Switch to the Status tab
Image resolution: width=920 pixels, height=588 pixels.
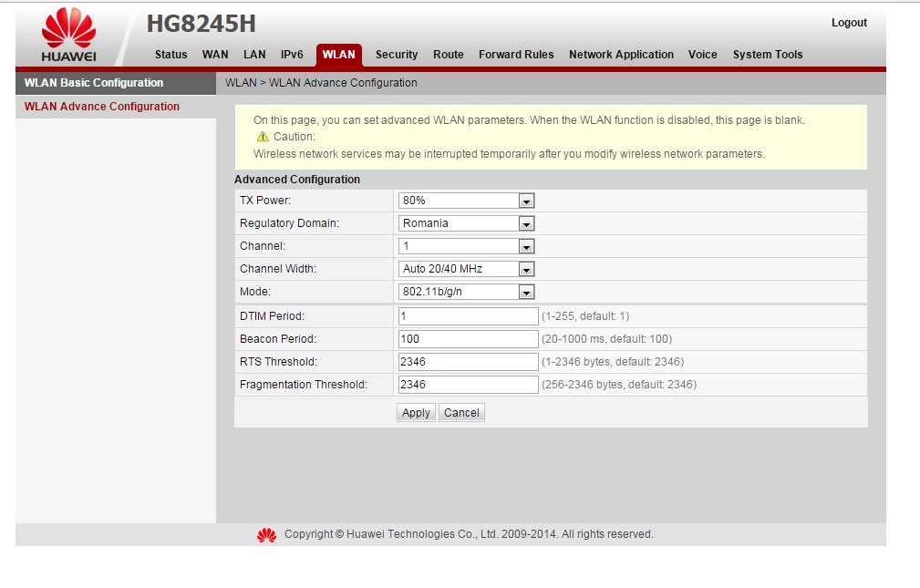pos(171,55)
